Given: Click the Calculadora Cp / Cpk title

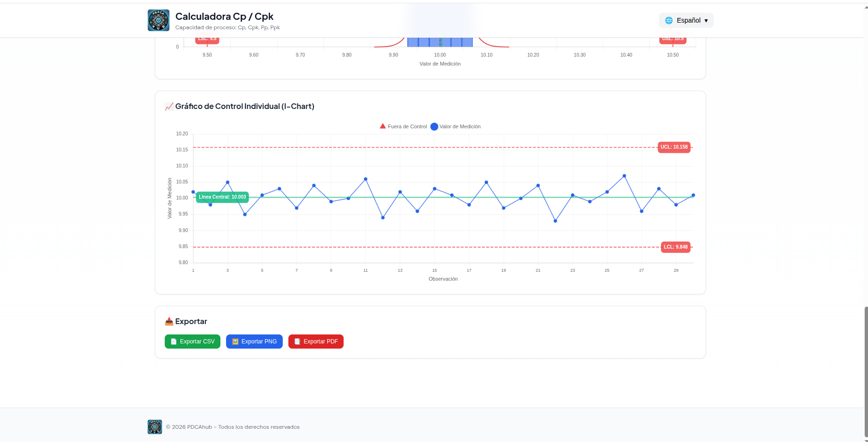Looking at the screenshot, I should tap(224, 17).
